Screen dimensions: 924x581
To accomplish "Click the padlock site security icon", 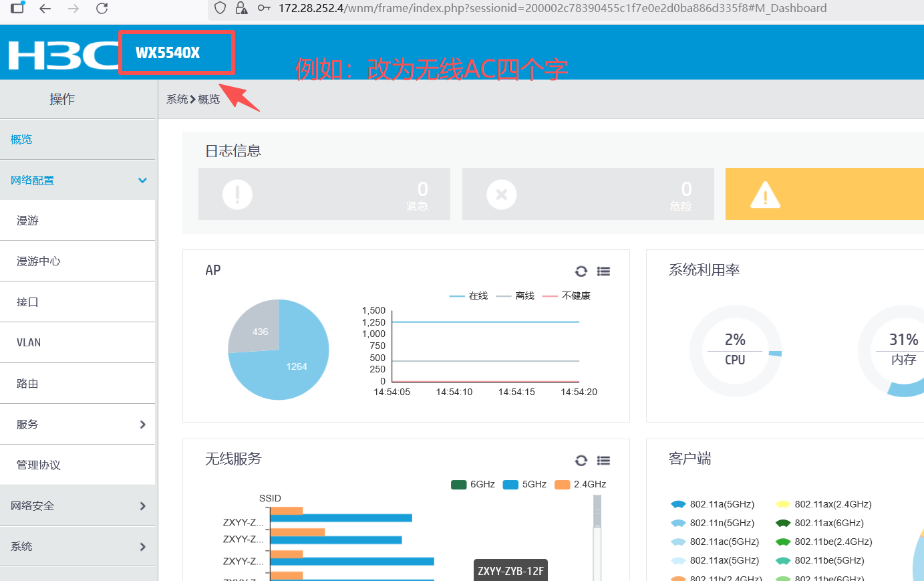I will (x=241, y=8).
